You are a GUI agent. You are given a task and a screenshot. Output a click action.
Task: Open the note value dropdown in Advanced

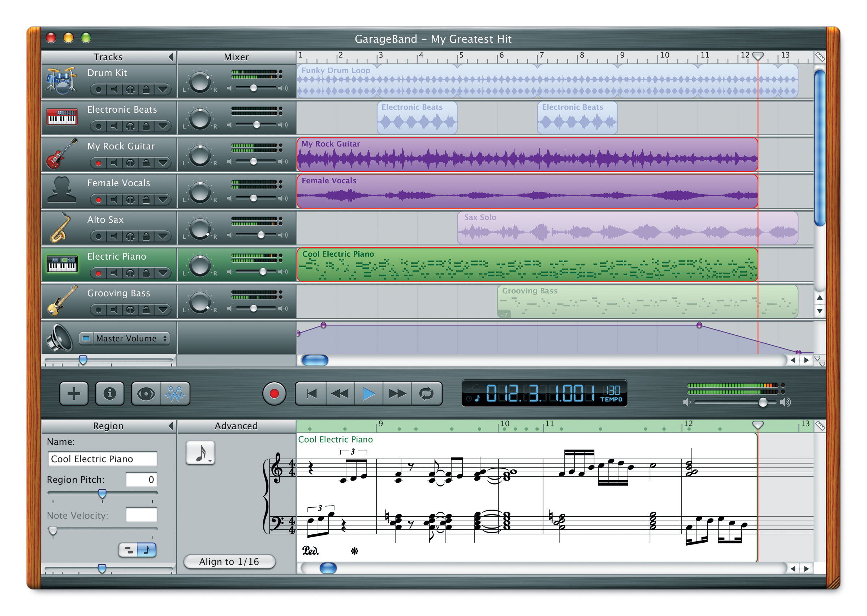click(x=201, y=452)
